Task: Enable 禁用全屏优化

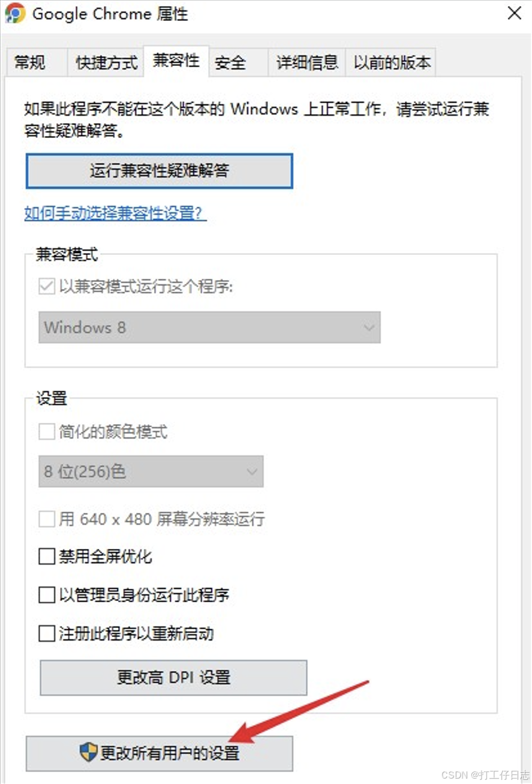Action: [46, 557]
